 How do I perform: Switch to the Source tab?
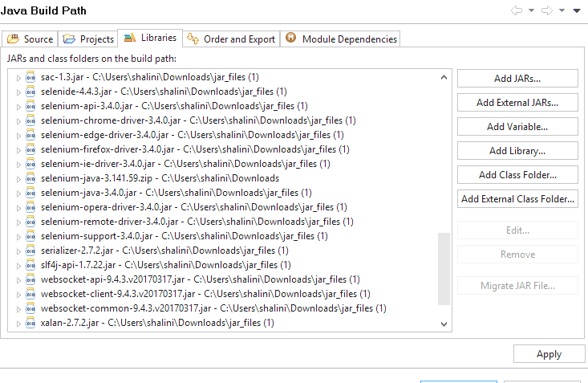click(x=30, y=39)
